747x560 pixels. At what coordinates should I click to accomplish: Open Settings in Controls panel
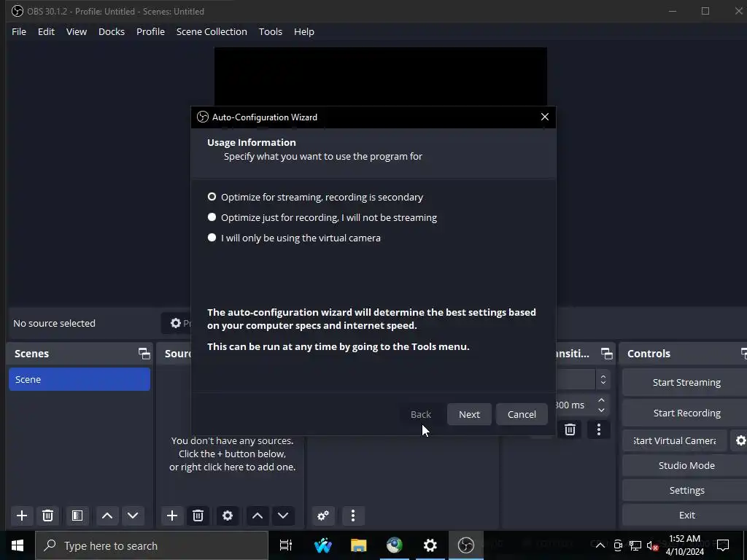pos(686,490)
